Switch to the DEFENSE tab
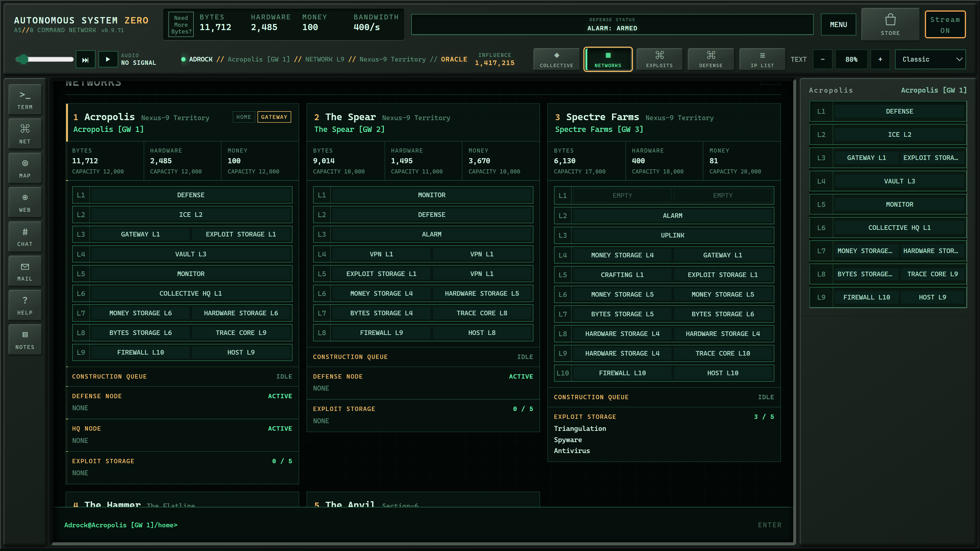Image resolution: width=980 pixels, height=551 pixels. point(711,59)
